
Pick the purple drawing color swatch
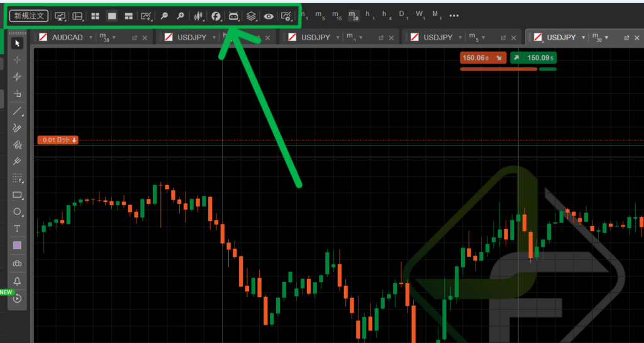[17, 245]
